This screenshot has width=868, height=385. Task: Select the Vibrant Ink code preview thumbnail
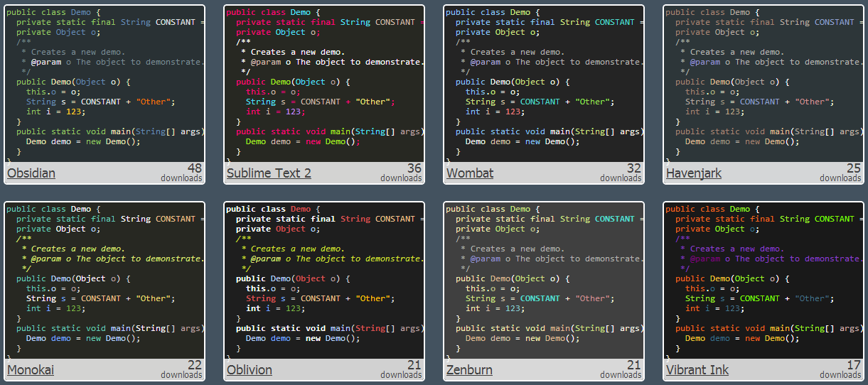coord(763,281)
